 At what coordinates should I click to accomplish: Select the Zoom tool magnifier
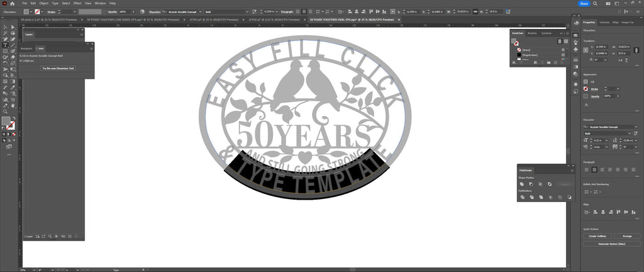pyautogui.click(x=5, y=111)
